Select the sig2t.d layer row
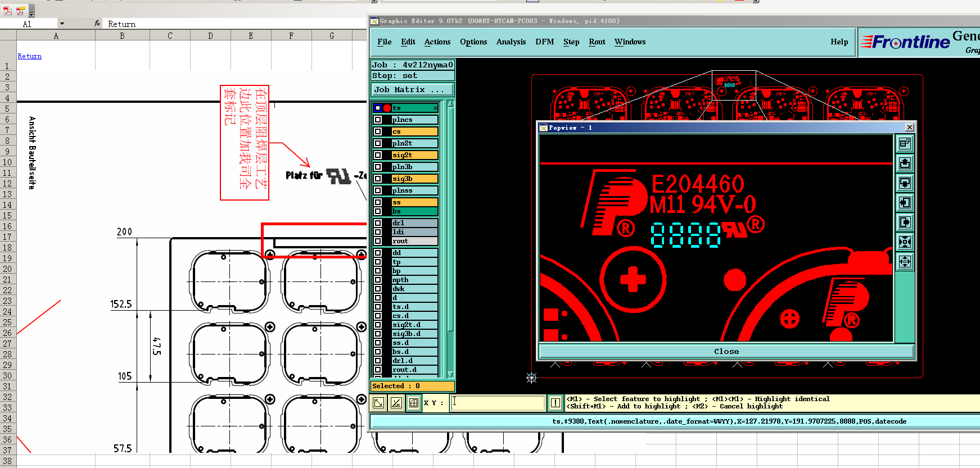The height and width of the screenshot is (468, 980). (405, 325)
